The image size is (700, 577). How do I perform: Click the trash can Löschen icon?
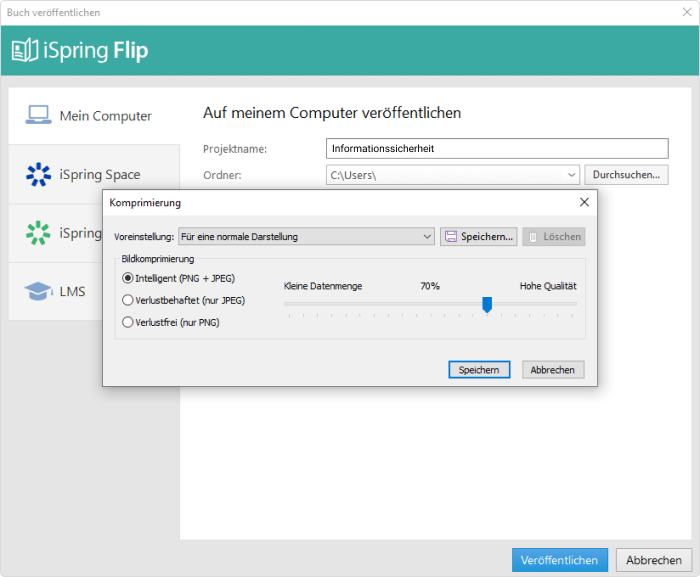(533, 237)
